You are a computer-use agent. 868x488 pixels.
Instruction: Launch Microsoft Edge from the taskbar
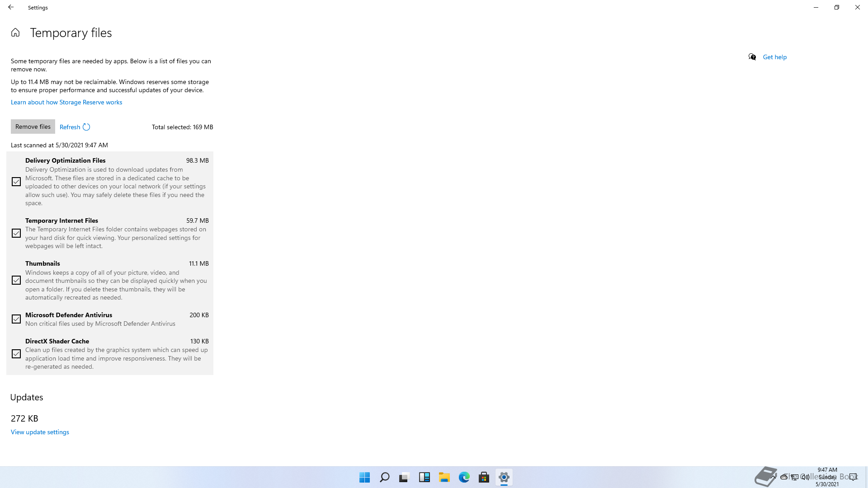coord(464,477)
